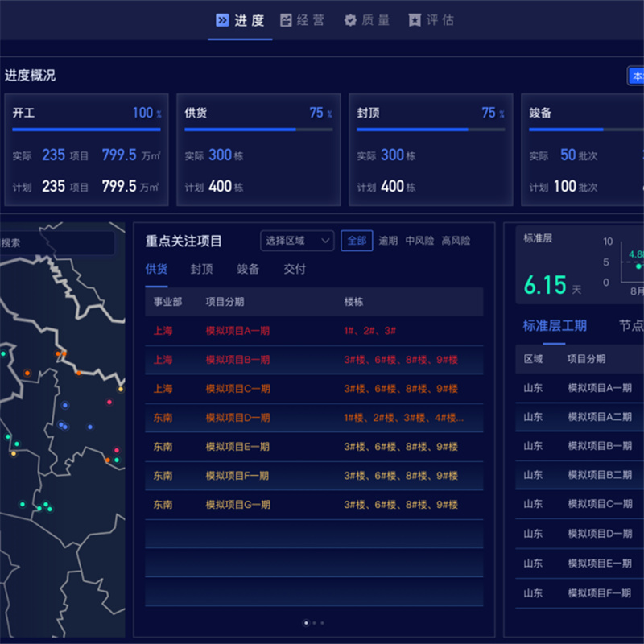Filter projects by 中风险
Image resolution: width=644 pixels, height=644 pixels.
(x=419, y=241)
